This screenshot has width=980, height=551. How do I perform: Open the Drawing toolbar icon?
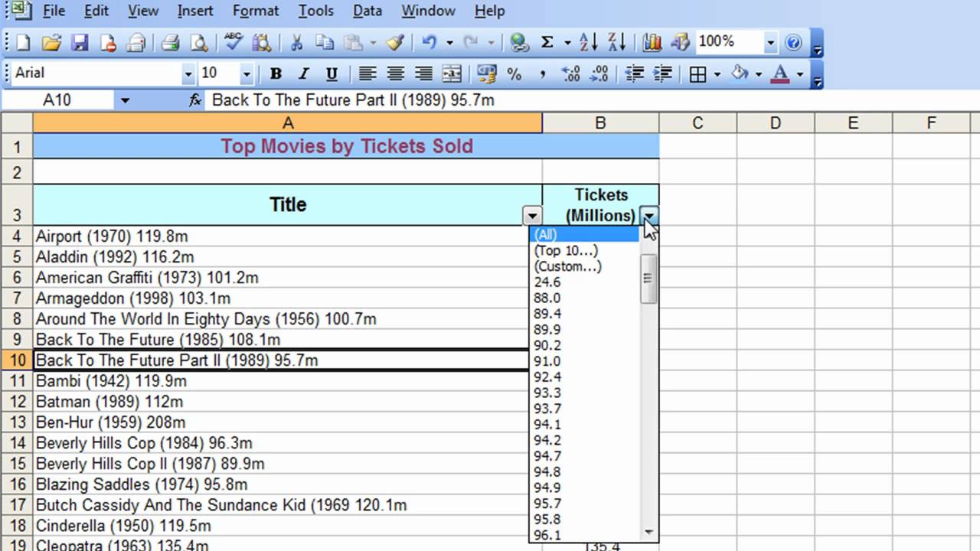(x=681, y=43)
